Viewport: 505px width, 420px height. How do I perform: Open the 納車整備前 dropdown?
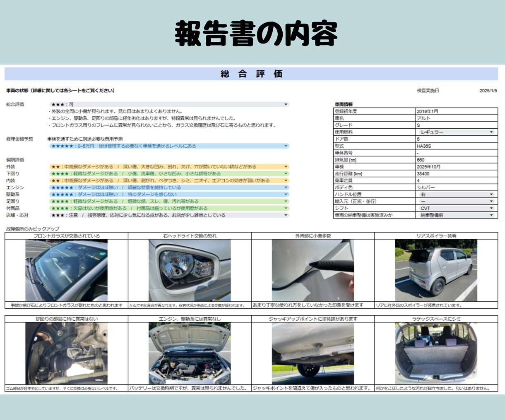point(457,215)
